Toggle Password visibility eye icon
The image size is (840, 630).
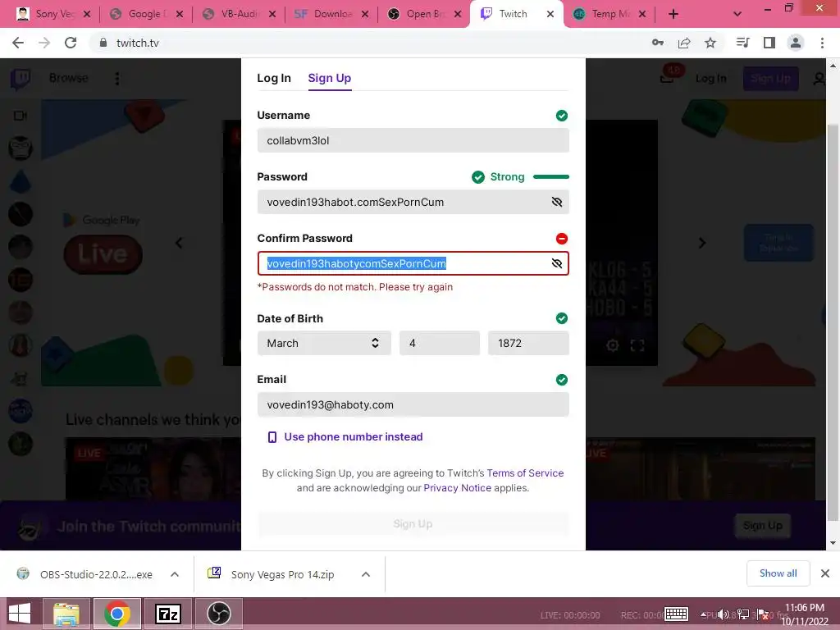pyautogui.click(x=557, y=202)
